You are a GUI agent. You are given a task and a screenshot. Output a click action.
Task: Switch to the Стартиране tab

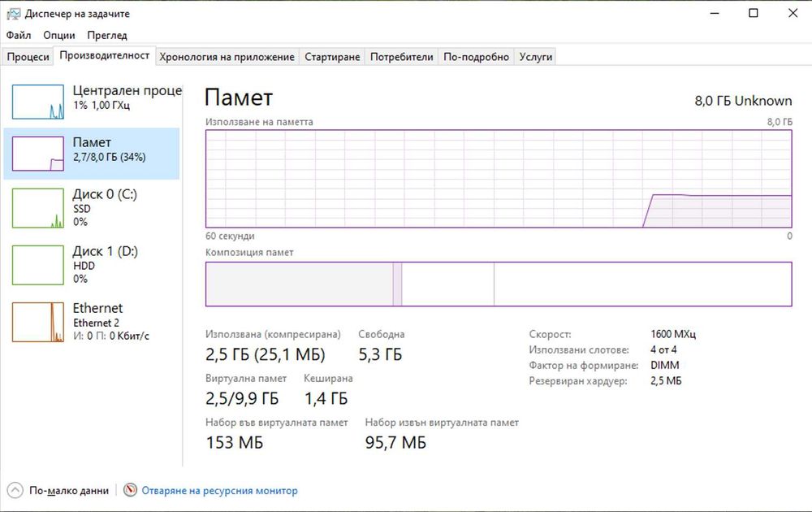point(332,57)
